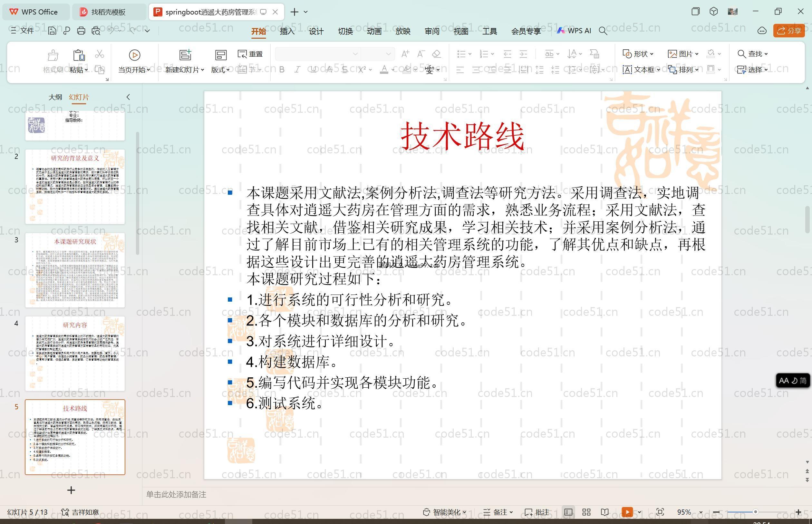
Task: Open the Animation (动画) ribbon tab
Action: coord(374,31)
